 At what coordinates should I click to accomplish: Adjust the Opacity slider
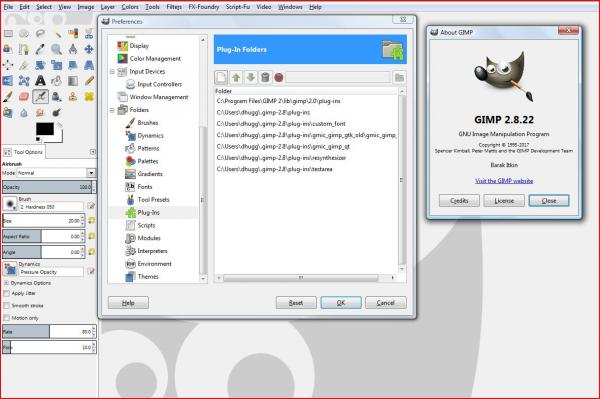coord(47,187)
